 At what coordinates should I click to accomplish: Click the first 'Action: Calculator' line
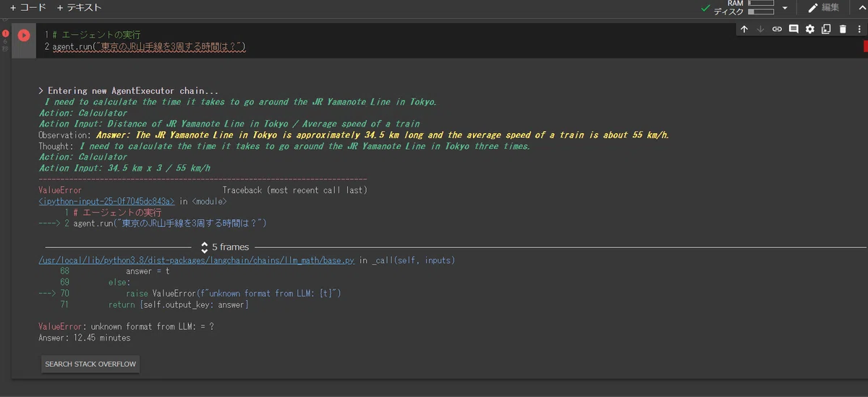point(83,113)
